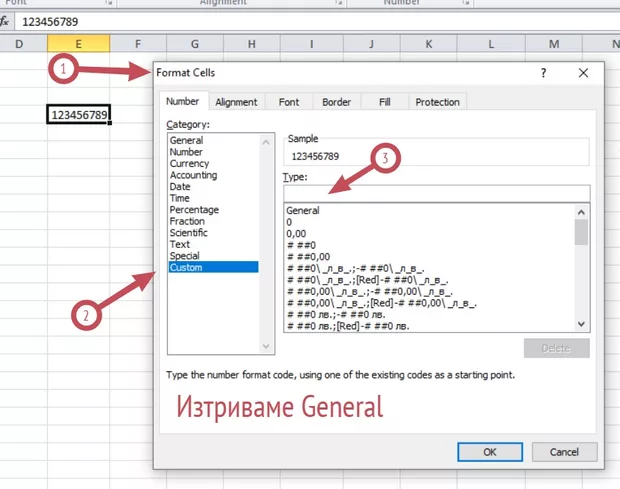Screen dimensions: 620x489
Task: Pick General from the format codes list
Action: (x=303, y=211)
